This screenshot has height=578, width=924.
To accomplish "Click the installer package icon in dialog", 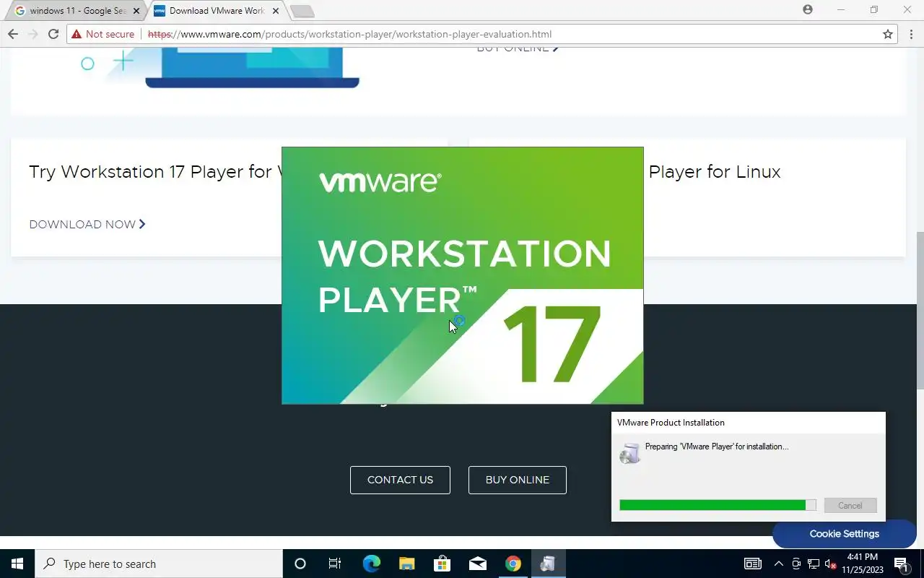I will [x=630, y=453].
